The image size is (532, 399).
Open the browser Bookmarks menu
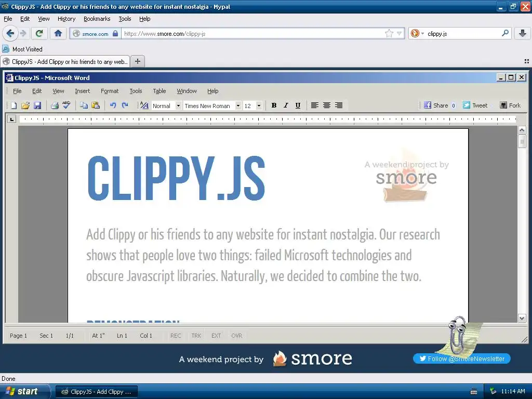[97, 19]
